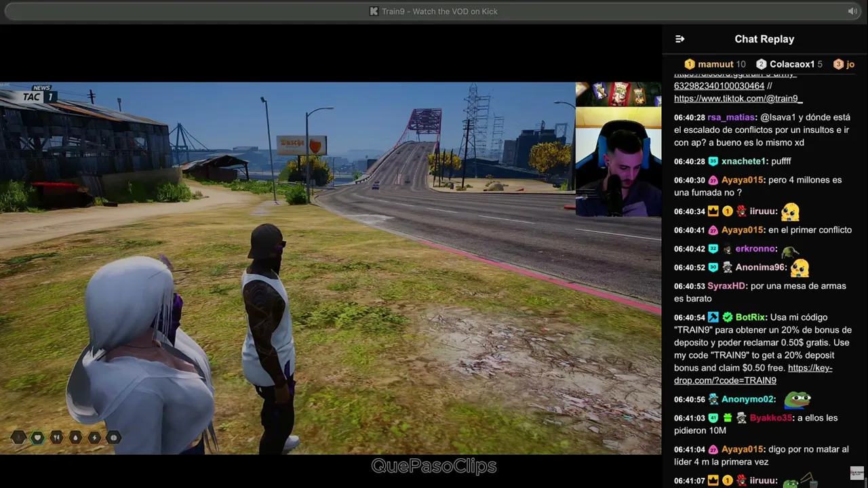Click the fork and knife hunger HUD icon
The width and height of the screenshot is (868, 488).
tap(56, 438)
